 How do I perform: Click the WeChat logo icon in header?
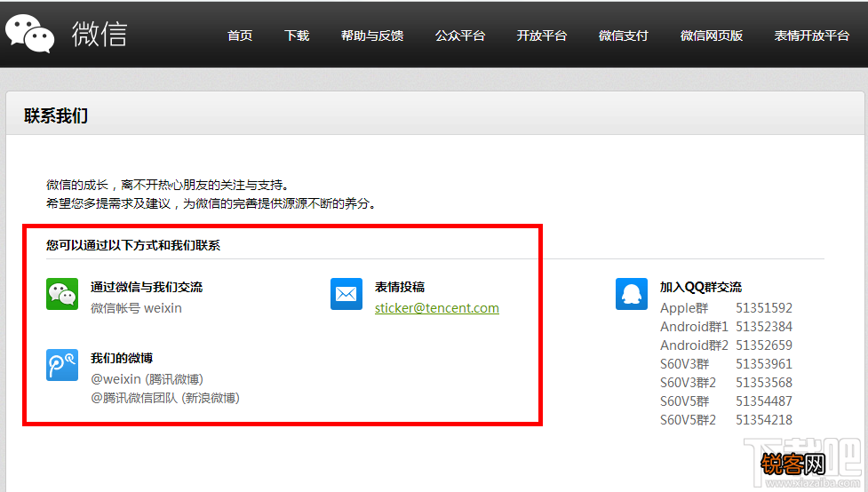pos(30,34)
